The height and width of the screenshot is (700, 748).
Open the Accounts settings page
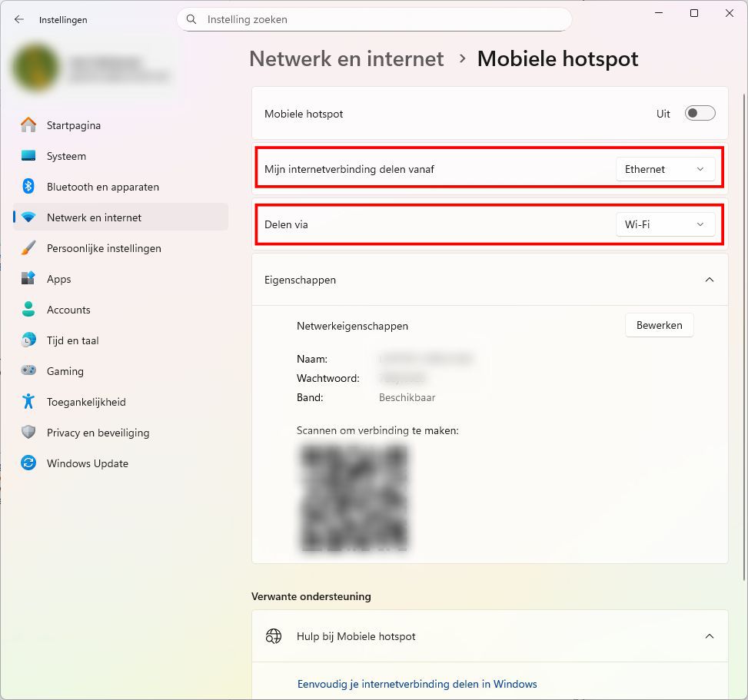coord(68,310)
